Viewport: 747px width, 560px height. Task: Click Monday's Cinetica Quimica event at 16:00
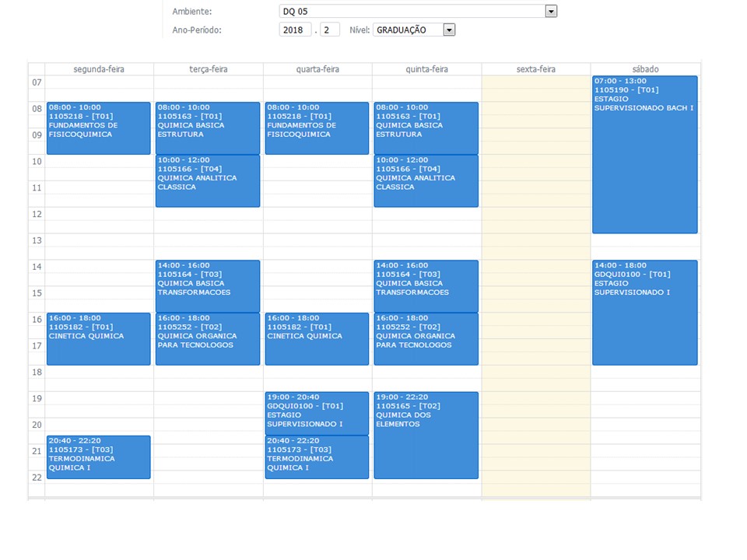click(98, 339)
